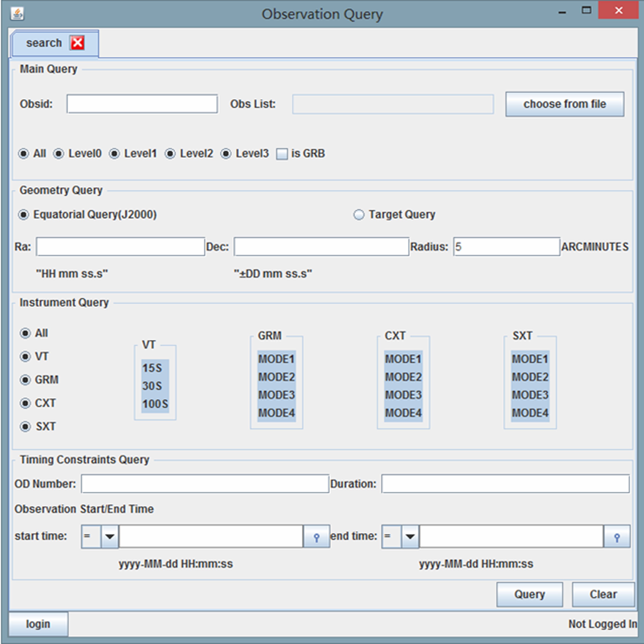
Task: Select the Level2 radio button
Action: coord(170,154)
